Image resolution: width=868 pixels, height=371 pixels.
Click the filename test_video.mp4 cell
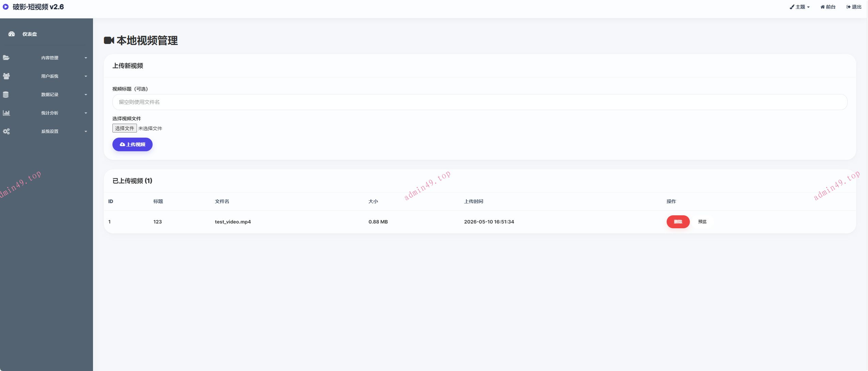click(x=233, y=222)
